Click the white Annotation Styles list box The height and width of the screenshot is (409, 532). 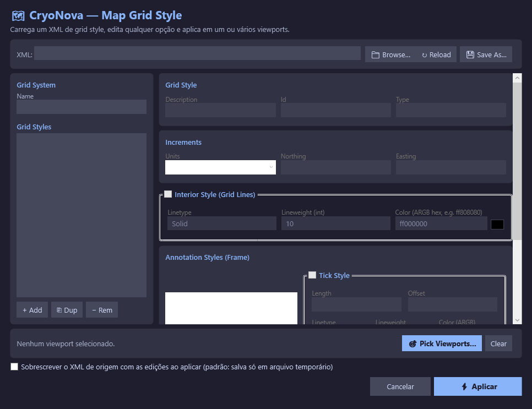(231, 308)
